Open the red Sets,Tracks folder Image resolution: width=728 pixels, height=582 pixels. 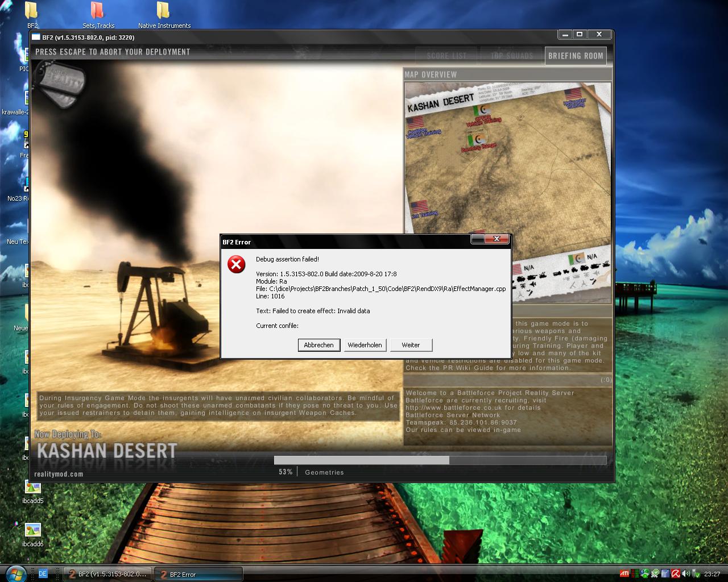pyautogui.click(x=98, y=11)
